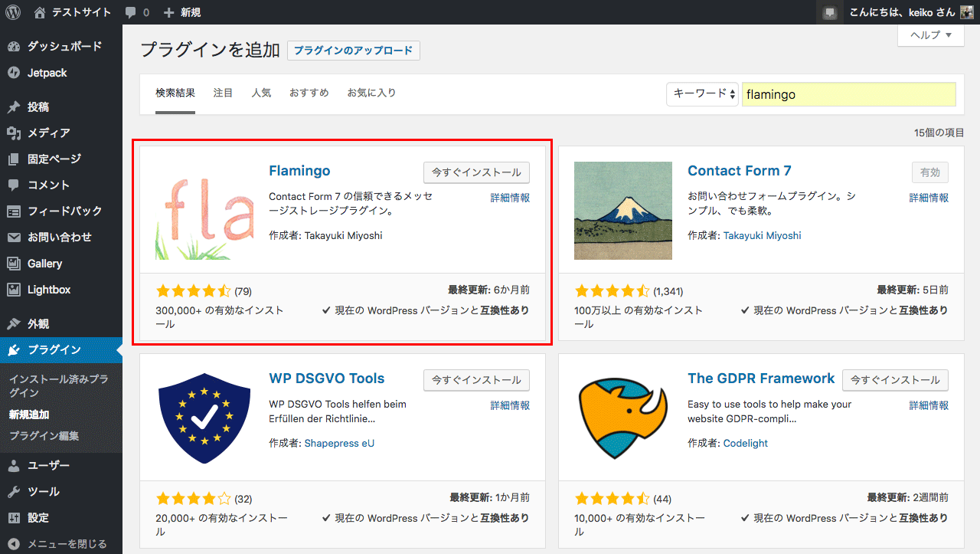980x554 pixels.
Task: Open the notifications icon in admin bar
Action: pyautogui.click(x=830, y=13)
